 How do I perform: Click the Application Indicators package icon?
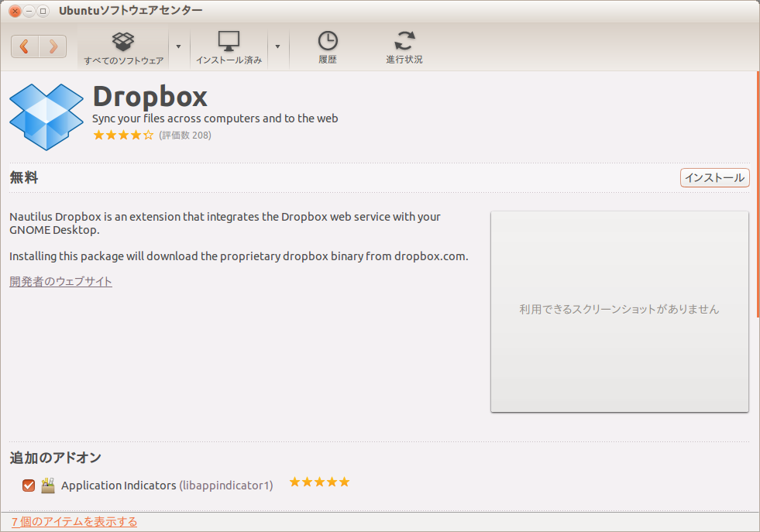coord(48,486)
